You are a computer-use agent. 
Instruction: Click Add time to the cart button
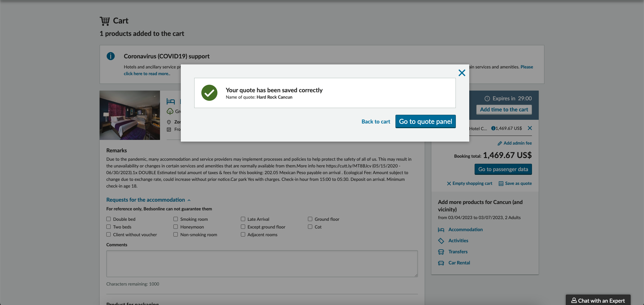[504, 109]
